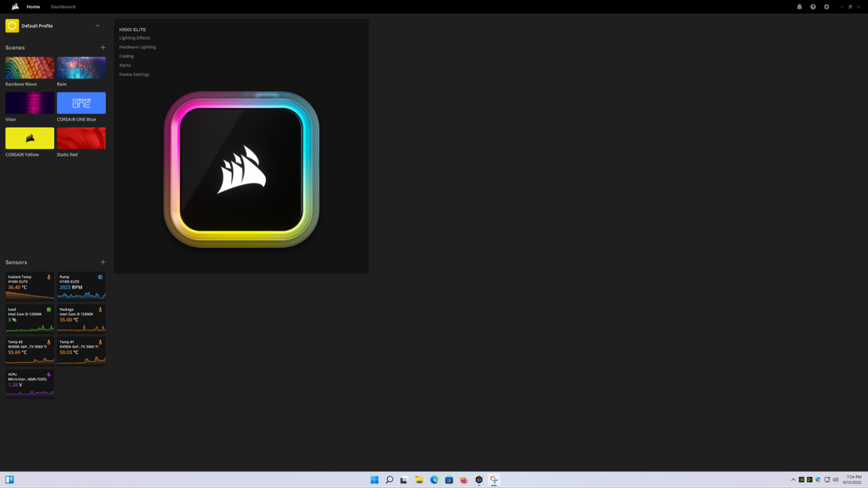Apply the Static Red scene
Screen dimensions: 868x488
pos(81,138)
